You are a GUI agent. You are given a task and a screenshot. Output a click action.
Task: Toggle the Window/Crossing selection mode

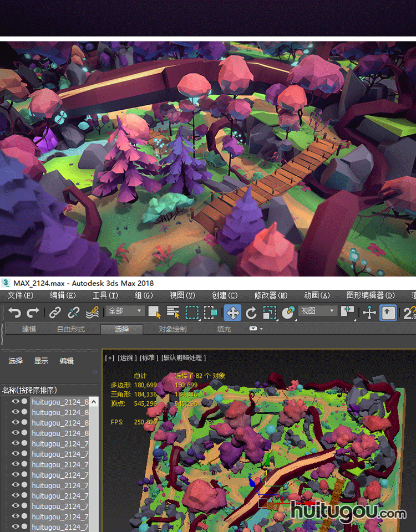coord(211,313)
